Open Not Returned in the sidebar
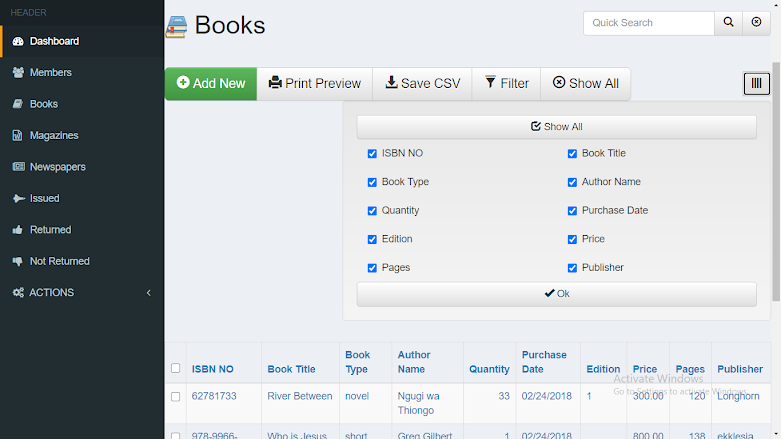This screenshot has width=781, height=439. (82, 261)
